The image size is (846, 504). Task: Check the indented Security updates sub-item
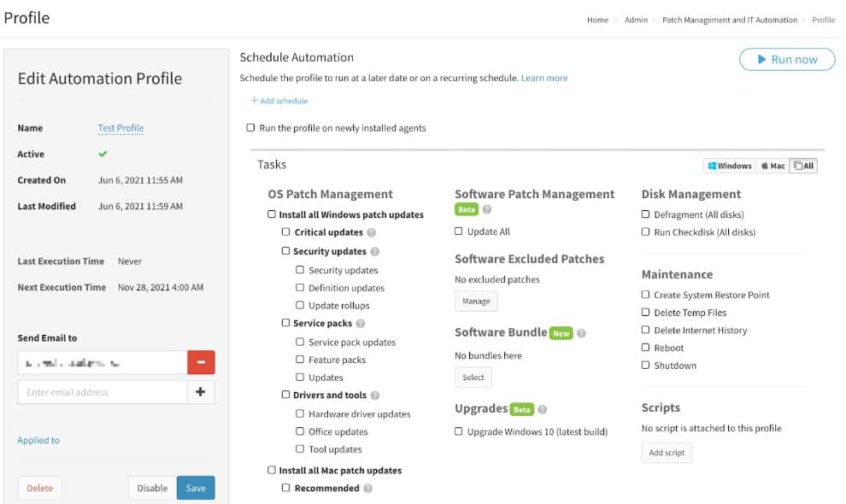click(299, 269)
